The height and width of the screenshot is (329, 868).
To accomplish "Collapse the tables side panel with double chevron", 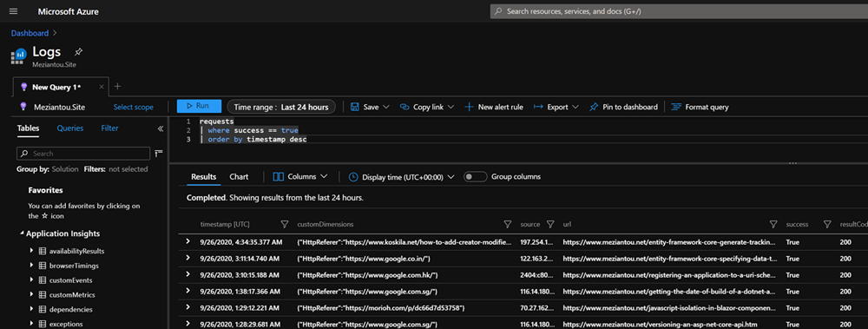I will 161,128.
